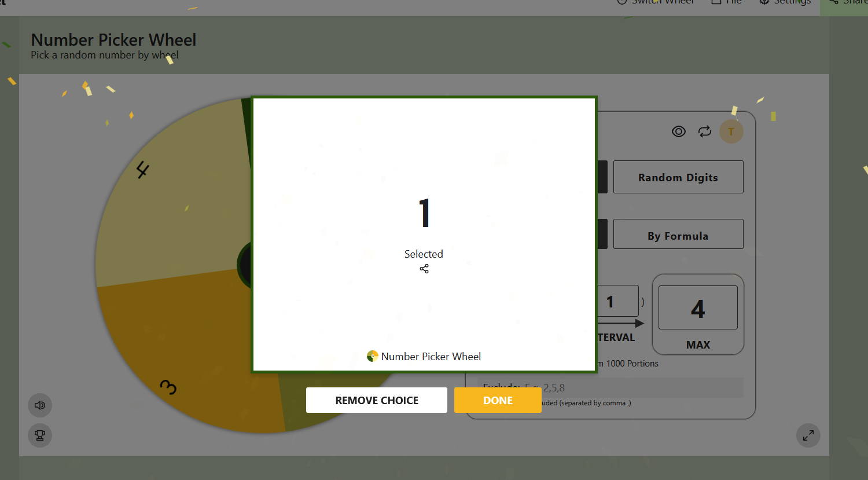Enter fullscreen with the expand arrows icon

[x=808, y=435]
